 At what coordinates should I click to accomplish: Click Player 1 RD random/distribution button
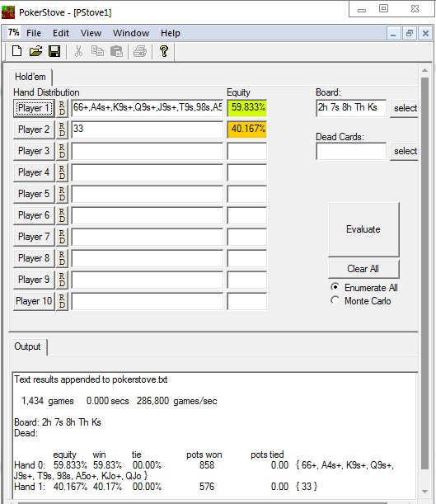click(x=62, y=108)
